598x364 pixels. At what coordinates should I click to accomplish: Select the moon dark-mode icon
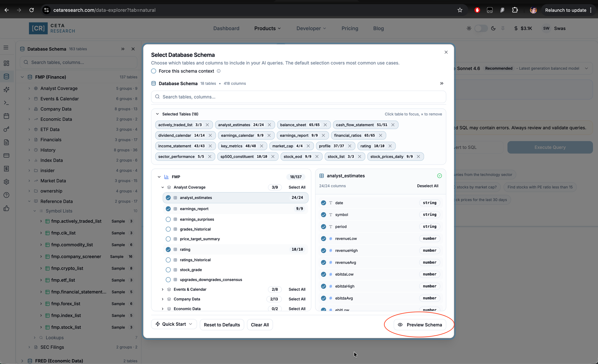[x=493, y=28]
